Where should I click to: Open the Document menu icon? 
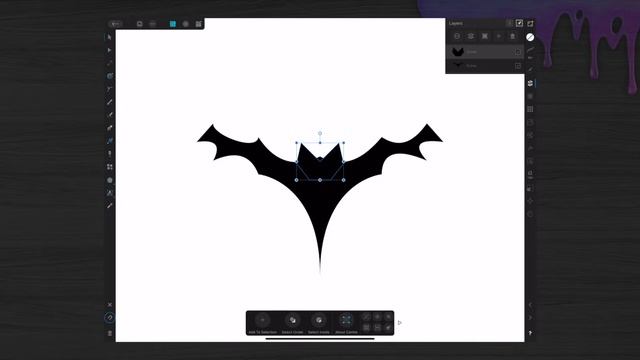[140, 24]
